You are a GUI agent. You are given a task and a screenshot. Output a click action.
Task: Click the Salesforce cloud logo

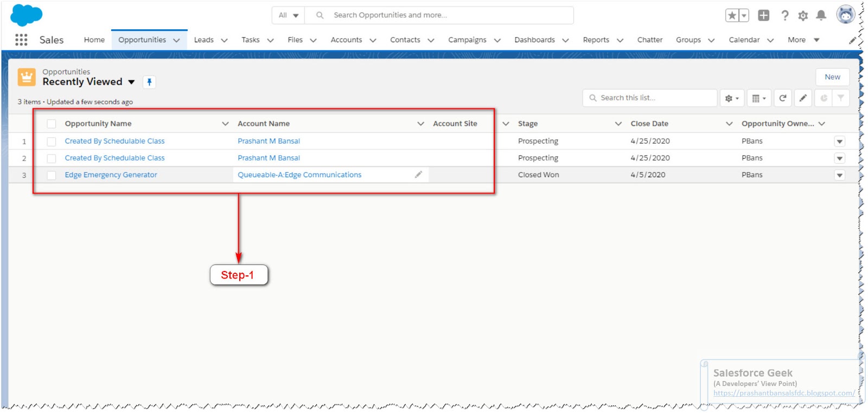click(26, 15)
